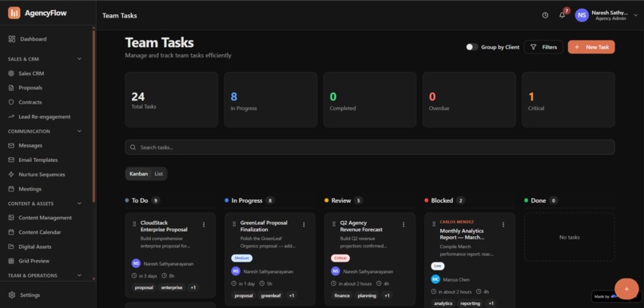Screen dimensions: 644x308
Task: Collapse the Sales & CRM section
Action: (79, 59)
